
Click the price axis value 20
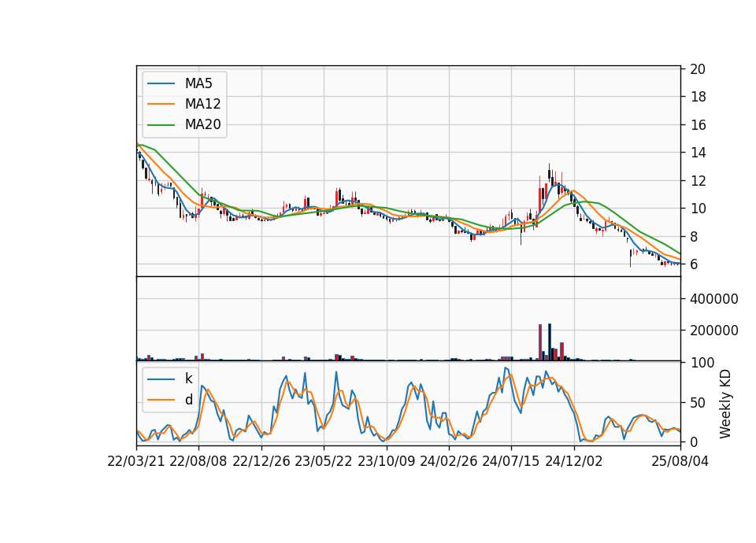tap(698, 69)
